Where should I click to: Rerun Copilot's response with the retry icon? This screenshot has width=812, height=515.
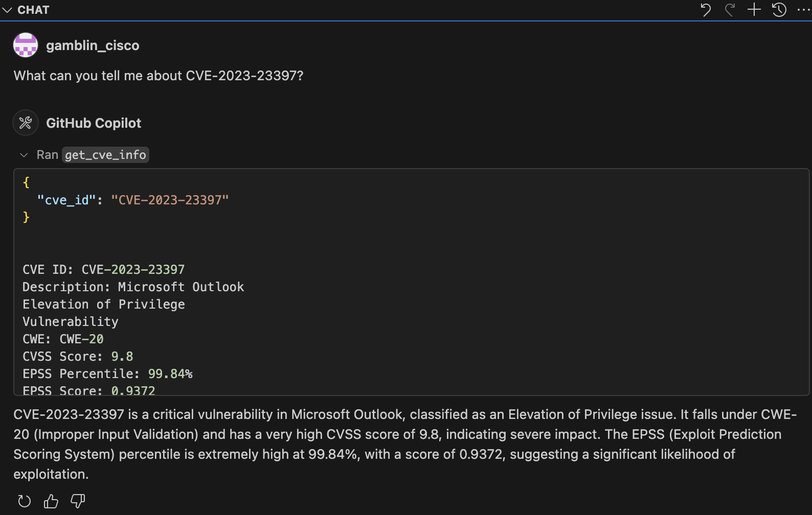pyautogui.click(x=24, y=501)
